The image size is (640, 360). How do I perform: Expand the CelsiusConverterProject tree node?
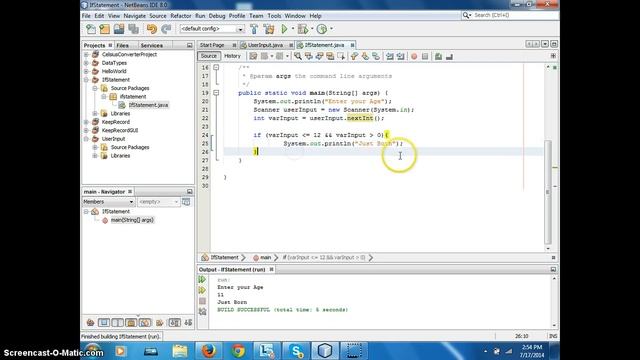click(86, 54)
